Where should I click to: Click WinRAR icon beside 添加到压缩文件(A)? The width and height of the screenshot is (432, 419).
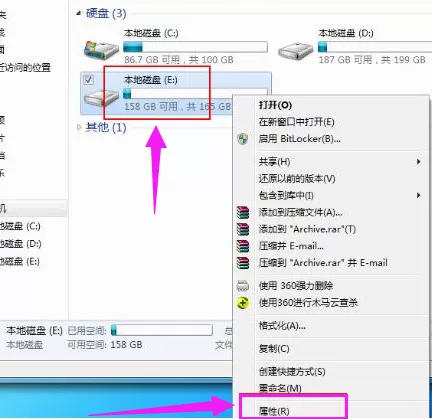[x=243, y=212]
